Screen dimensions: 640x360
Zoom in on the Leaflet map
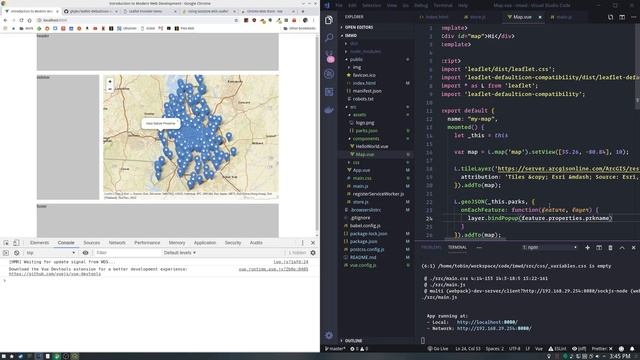[110, 82]
